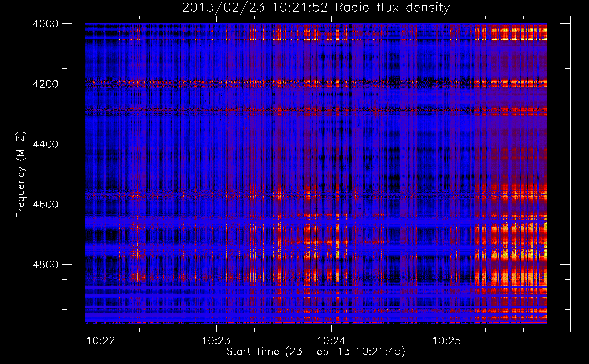Click the 10:23 time tick label
The height and width of the screenshot is (364, 589).
pyautogui.click(x=216, y=341)
